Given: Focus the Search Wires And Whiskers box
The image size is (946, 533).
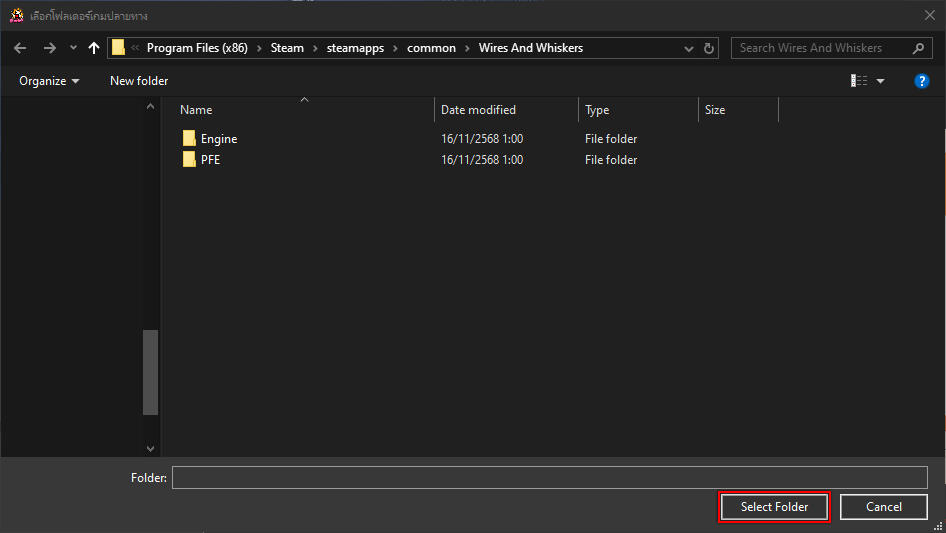Looking at the screenshot, I should pos(822,48).
